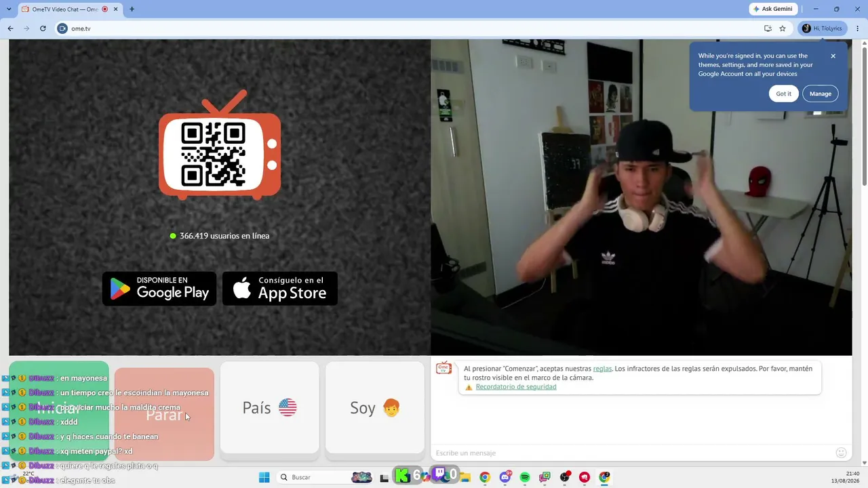
Task: Open the Task View icon in taskbar
Action: (x=384, y=477)
